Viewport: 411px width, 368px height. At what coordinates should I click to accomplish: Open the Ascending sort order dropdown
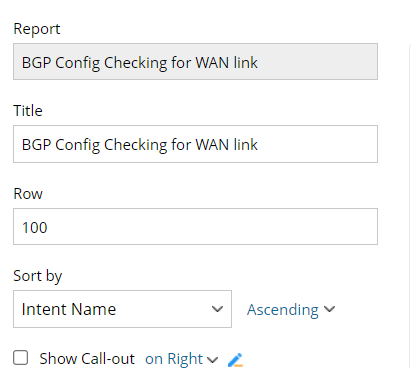[291, 309]
